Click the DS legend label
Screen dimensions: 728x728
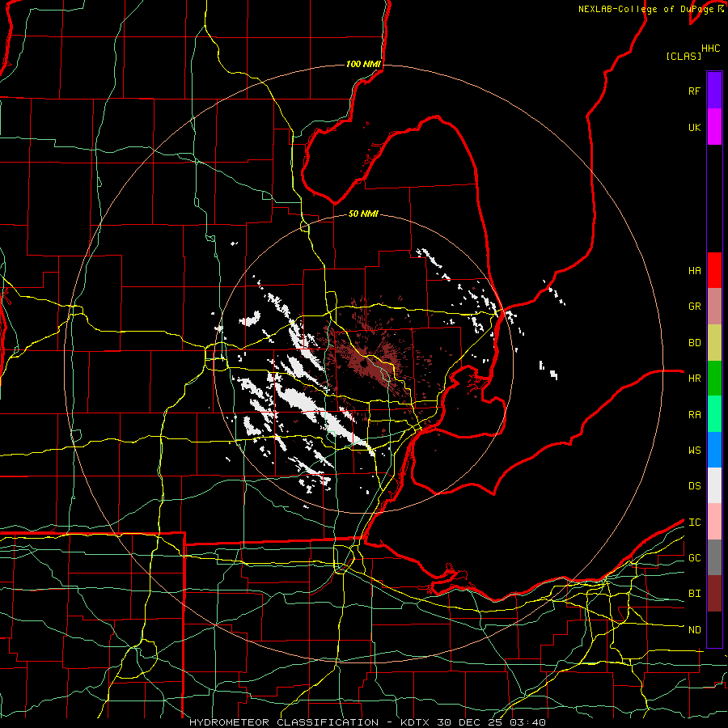click(x=694, y=486)
